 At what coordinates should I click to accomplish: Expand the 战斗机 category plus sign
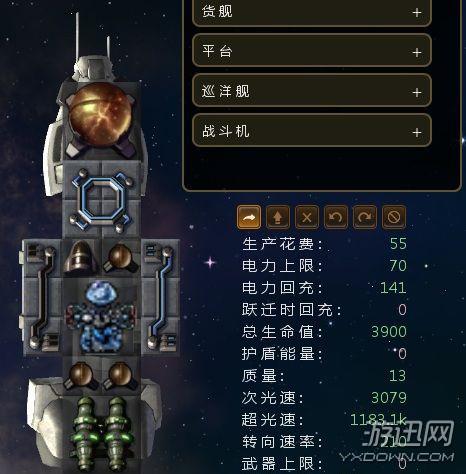point(417,133)
